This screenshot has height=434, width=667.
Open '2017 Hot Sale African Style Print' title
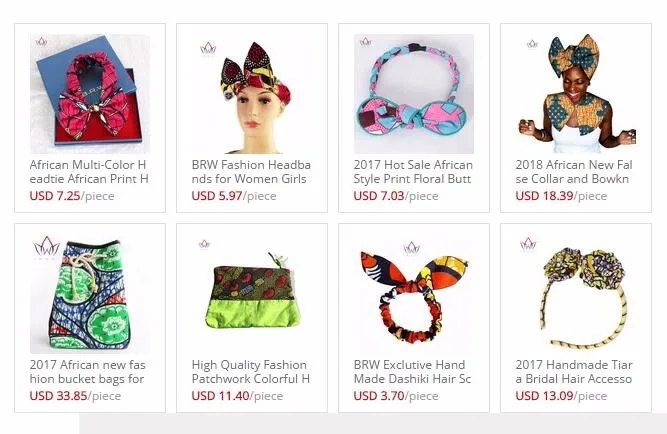pyautogui.click(x=413, y=171)
